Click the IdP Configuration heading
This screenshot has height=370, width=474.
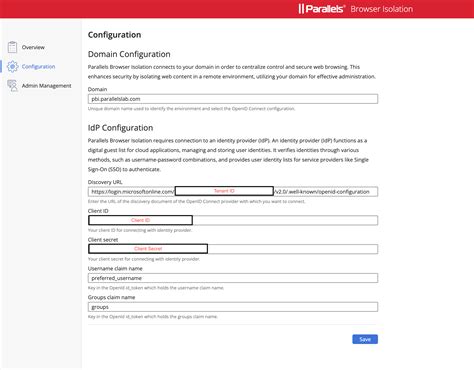120,128
